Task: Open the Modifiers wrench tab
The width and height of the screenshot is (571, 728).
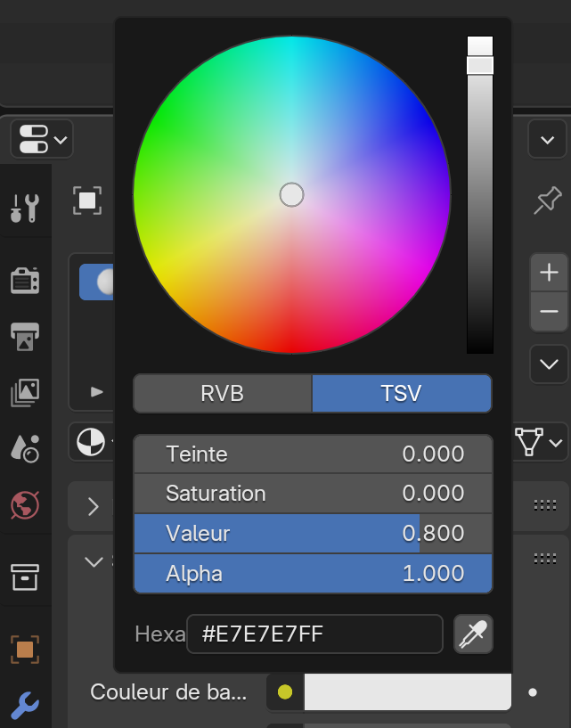Action: 25,706
